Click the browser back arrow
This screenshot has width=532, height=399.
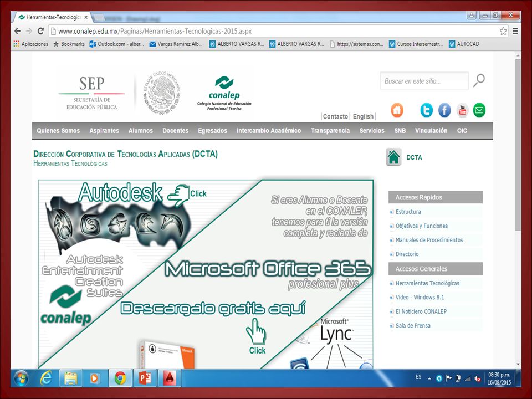(x=17, y=31)
